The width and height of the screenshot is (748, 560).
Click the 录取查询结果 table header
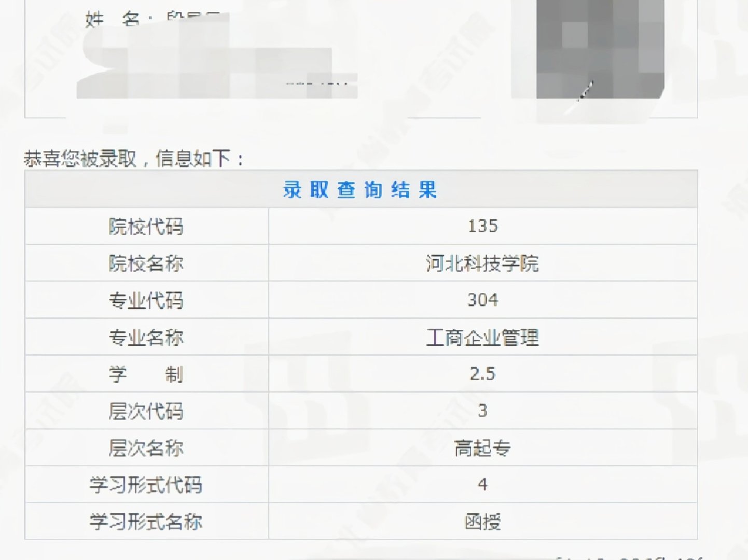(x=360, y=190)
